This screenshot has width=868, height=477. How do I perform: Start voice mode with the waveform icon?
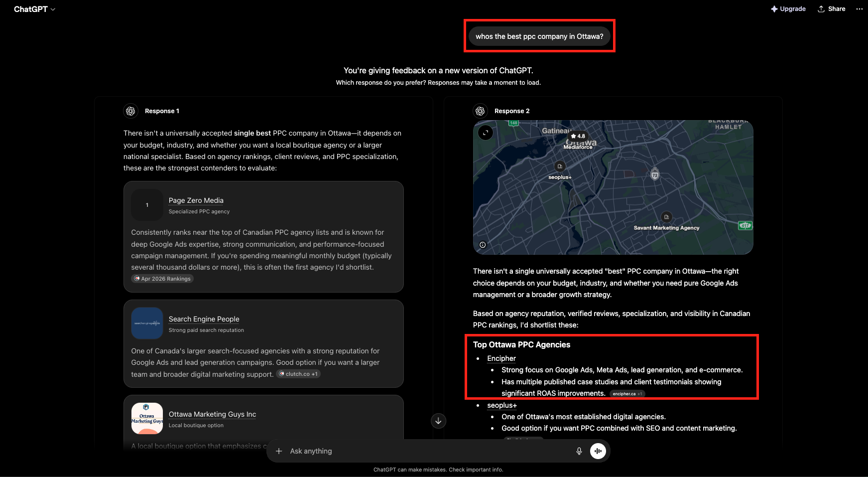pyautogui.click(x=598, y=451)
